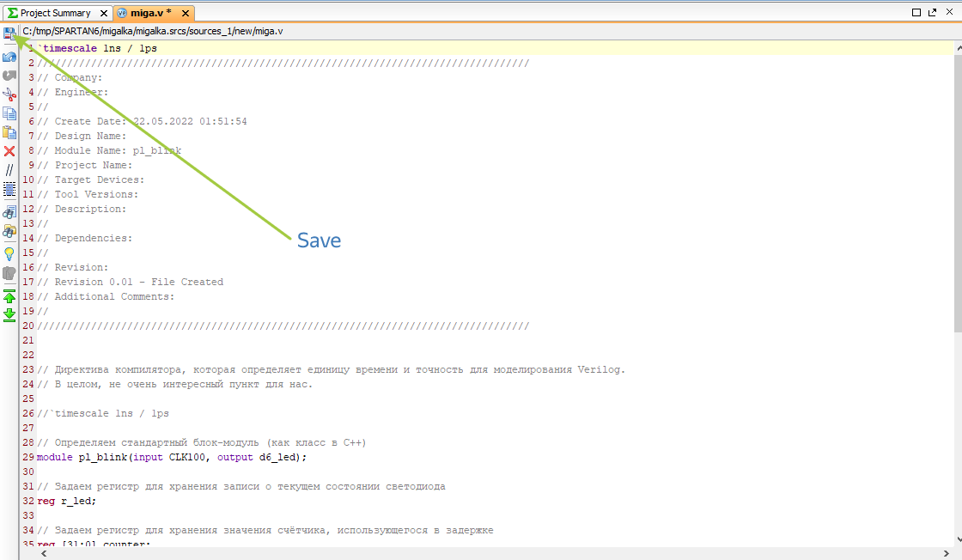
Task: Click the '// Project Name:' line
Action: (x=85, y=166)
